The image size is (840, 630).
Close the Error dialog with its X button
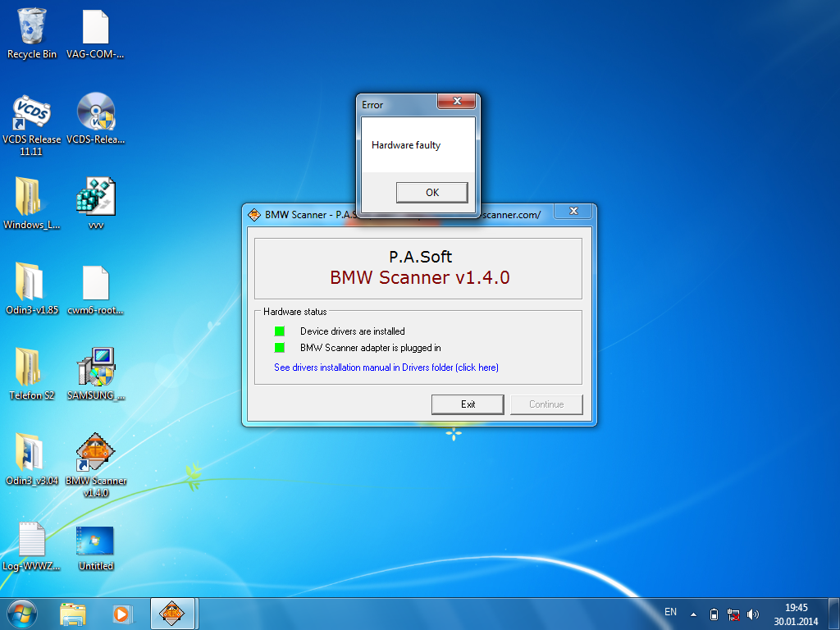click(456, 101)
